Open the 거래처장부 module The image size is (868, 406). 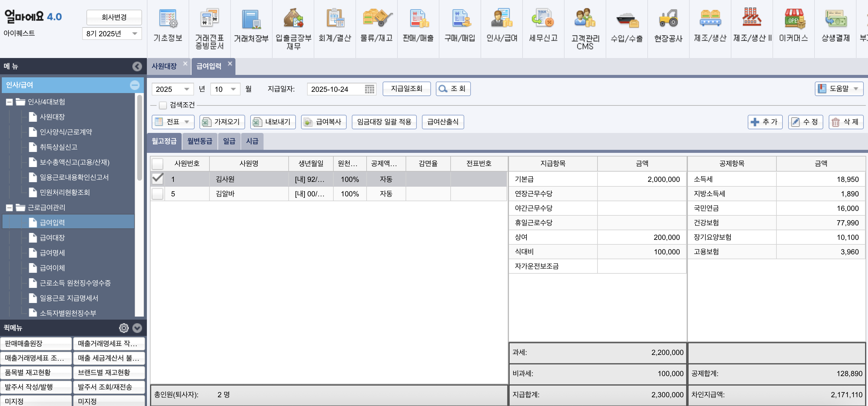tap(251, 24)
